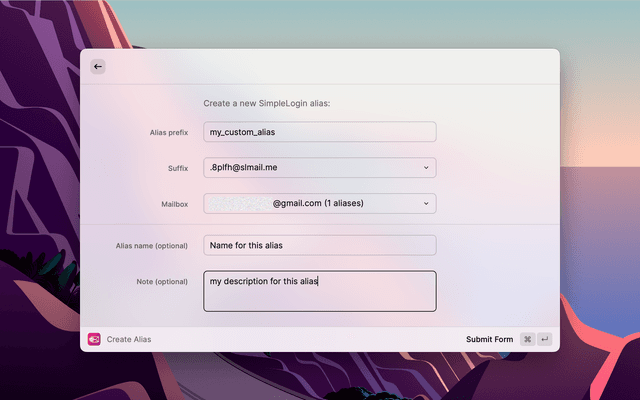Click the Alias name (optional) label
The width and height of the screenshot is (640, 400).
(x=152, y=246)
